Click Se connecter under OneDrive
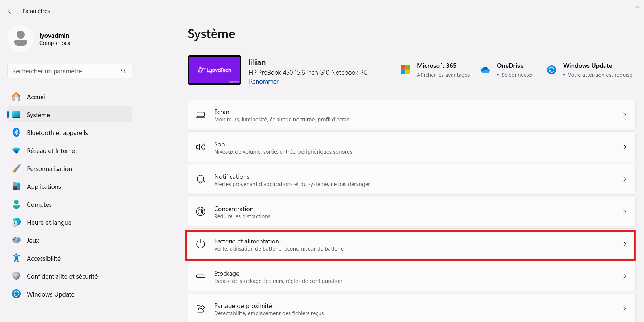 517,75
